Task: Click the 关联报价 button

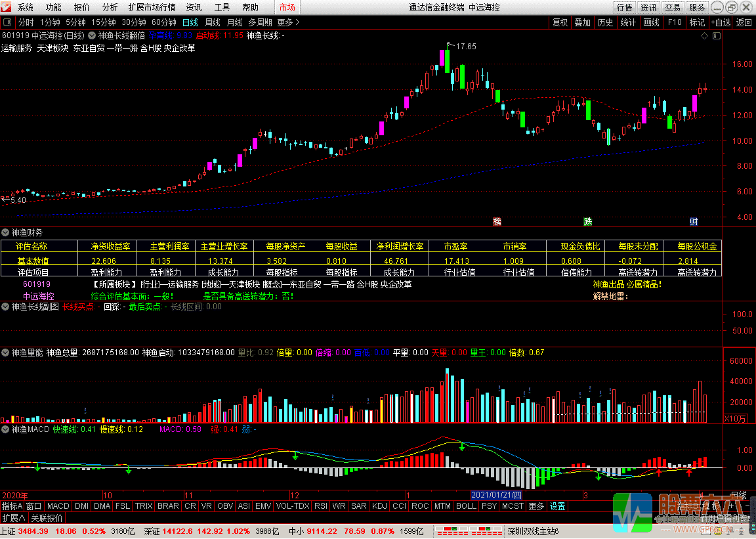Action: 47,518
